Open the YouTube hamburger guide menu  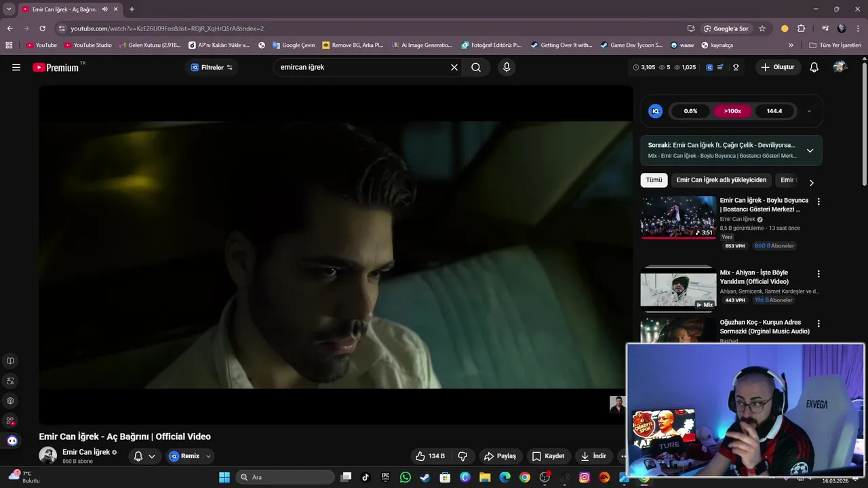(16, 67)
